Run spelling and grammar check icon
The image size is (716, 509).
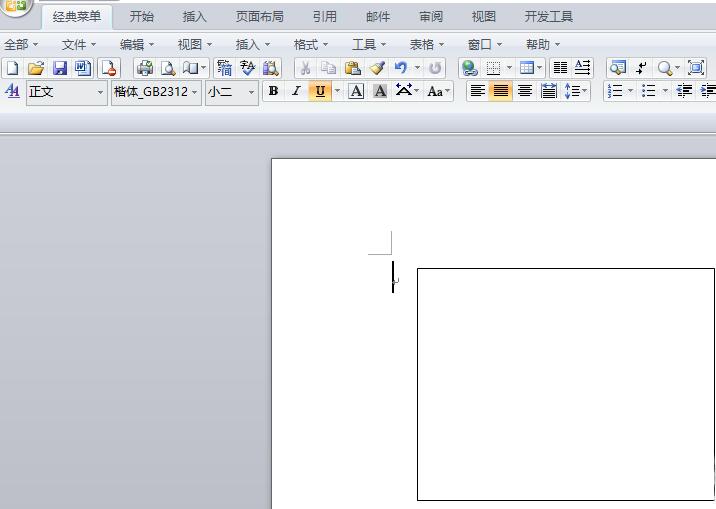(247, 68)
